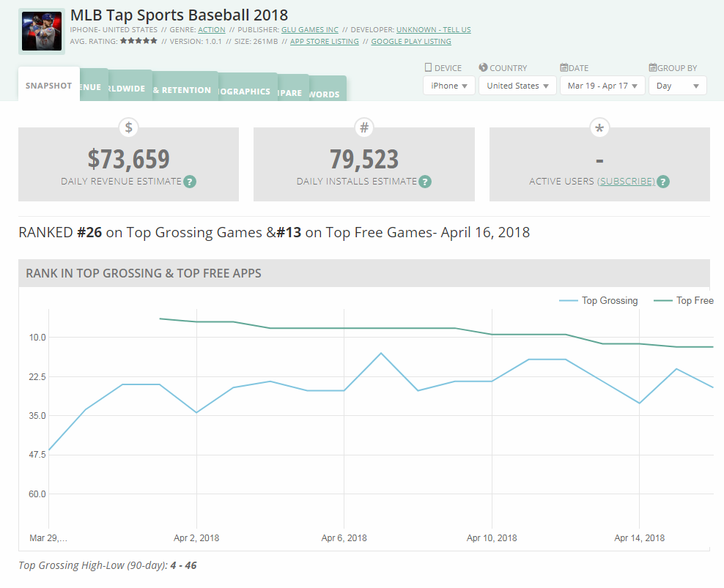Screen dimensions: 724x588
Task: Click the dollar sign icon above revenue card
Action: point(129,127)
